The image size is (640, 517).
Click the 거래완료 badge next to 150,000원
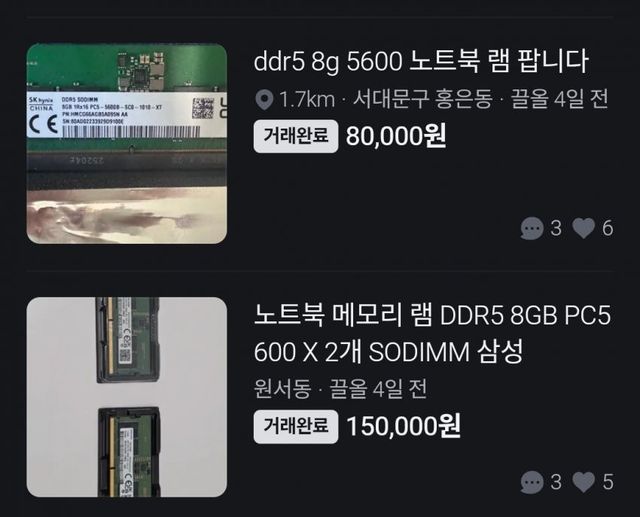point(296,426)
